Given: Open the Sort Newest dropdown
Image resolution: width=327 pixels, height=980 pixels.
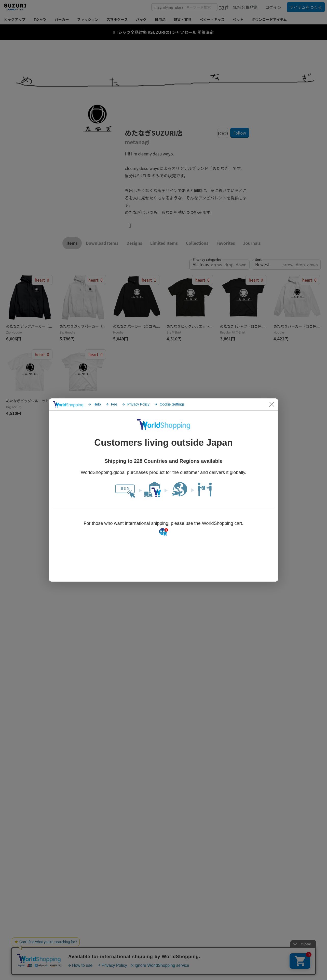Looking at the screenshot, I should tap(286, 264).
